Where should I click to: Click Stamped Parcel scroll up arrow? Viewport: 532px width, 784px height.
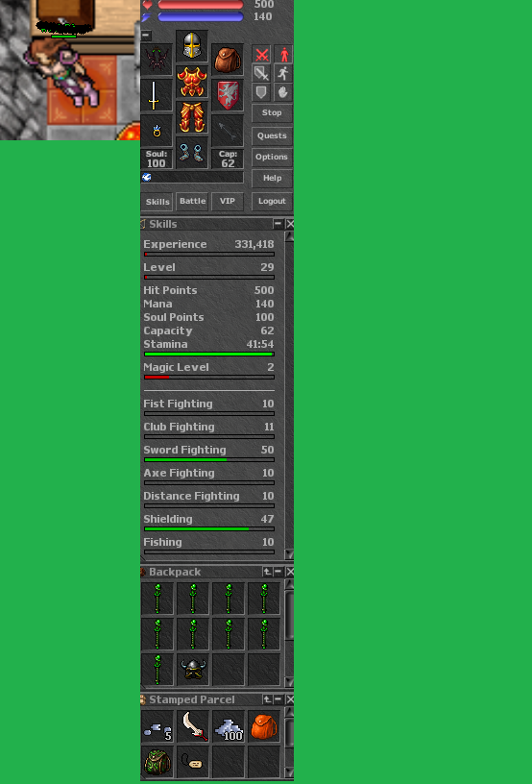[x=289, y=712]
